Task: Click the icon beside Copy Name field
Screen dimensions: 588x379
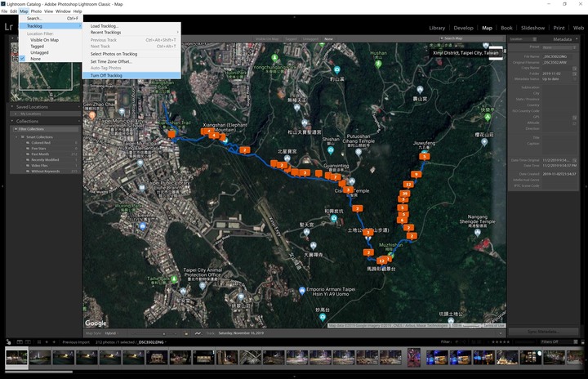Action: [x=574, y=69]
